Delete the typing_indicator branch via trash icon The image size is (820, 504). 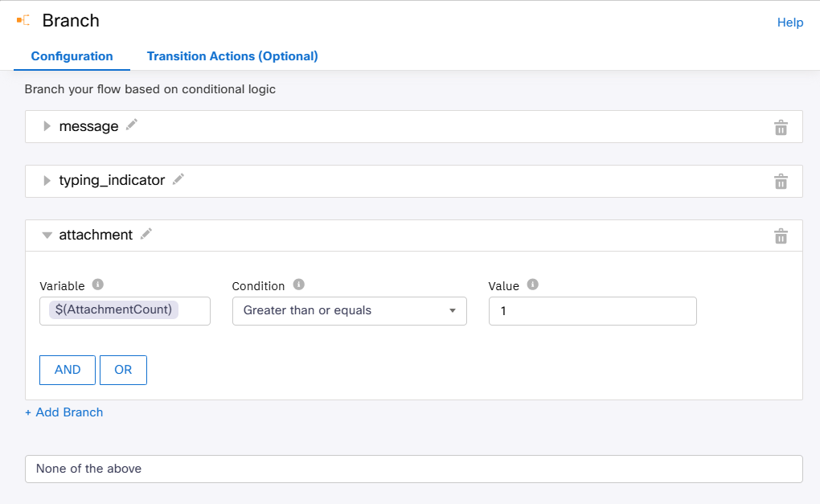pyautogui.click(x=780, y=182)
